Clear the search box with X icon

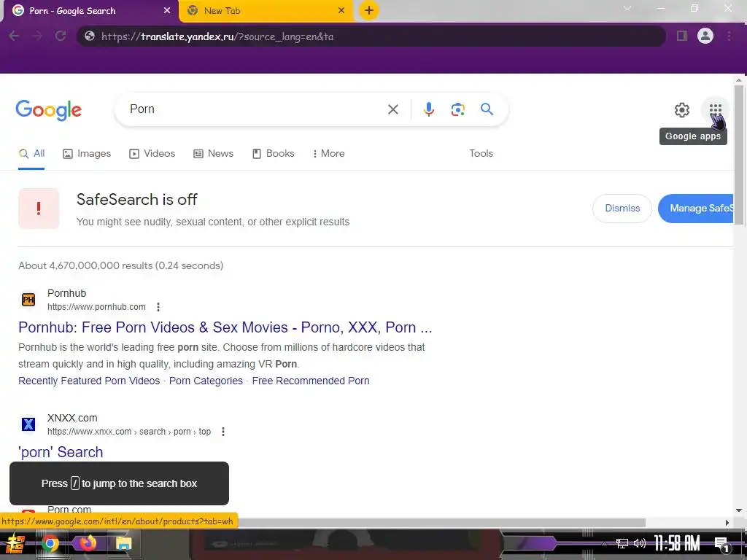393,109
